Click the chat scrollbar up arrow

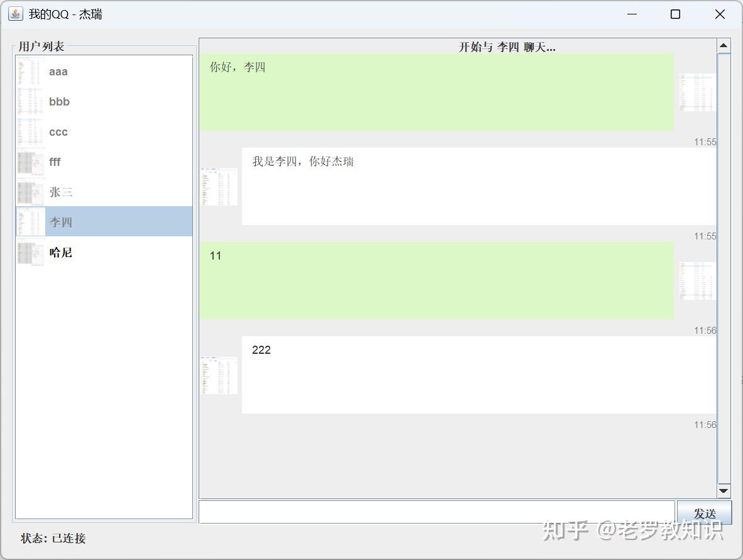pyautogui.click(x=724, y=45)
